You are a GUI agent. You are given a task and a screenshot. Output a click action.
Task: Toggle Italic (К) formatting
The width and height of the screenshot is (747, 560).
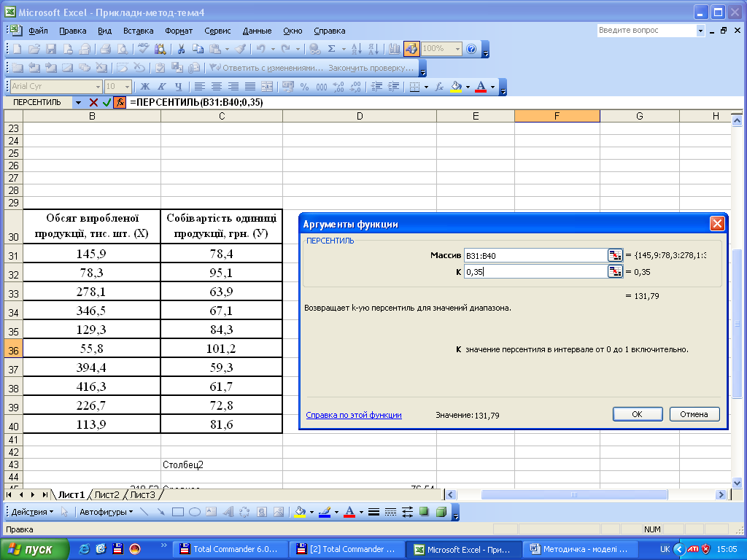[x=161, y=87]
